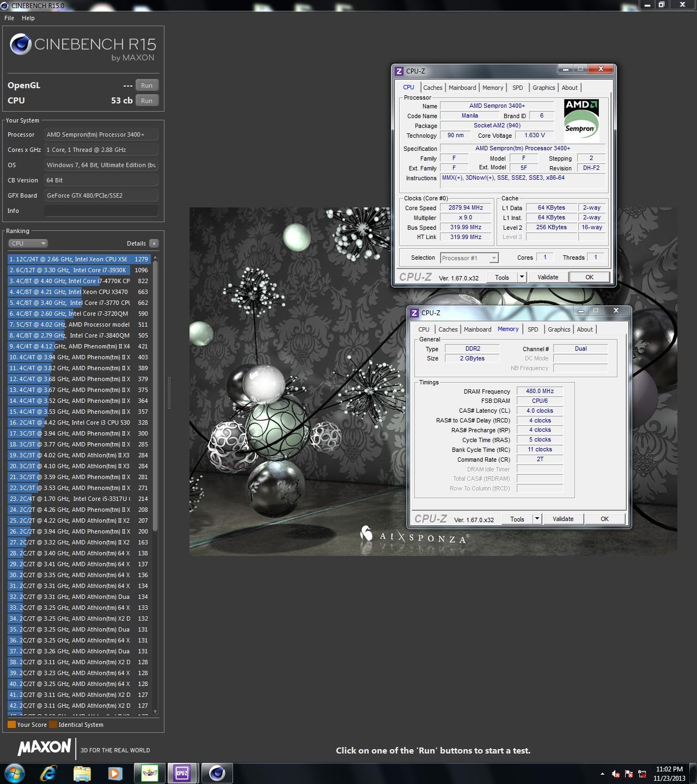Open the network status tray icon
The height and width of the screenshot is (784, 697).
(643, 774)
